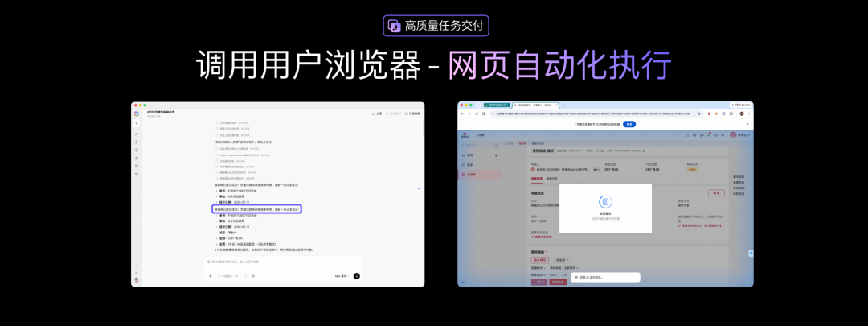The image size is (868, 326).
Task: Click the search box in the web app sidebar
Action: 476,145
